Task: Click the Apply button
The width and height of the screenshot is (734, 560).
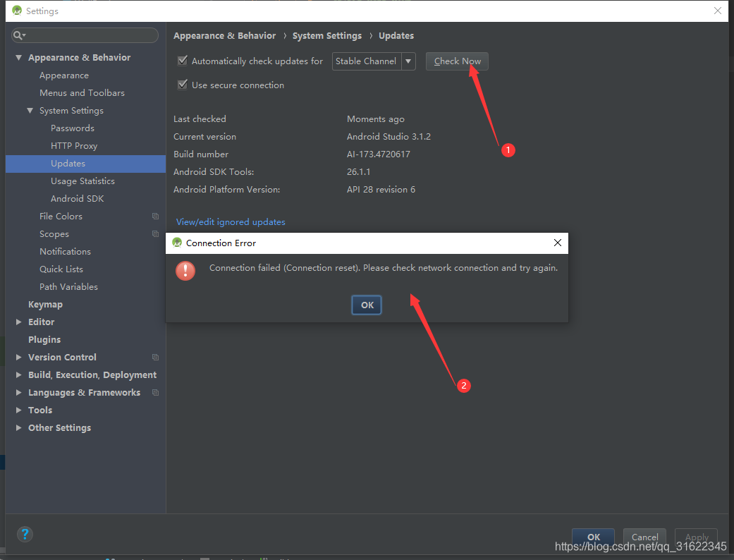Action: (x=696, y=537)
